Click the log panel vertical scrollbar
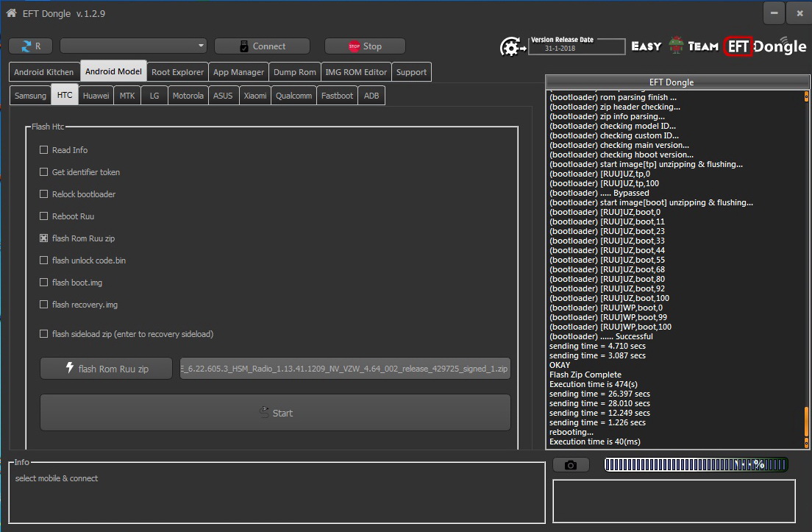The height and width of the screenshot is (532, 812). coord(806,269)
